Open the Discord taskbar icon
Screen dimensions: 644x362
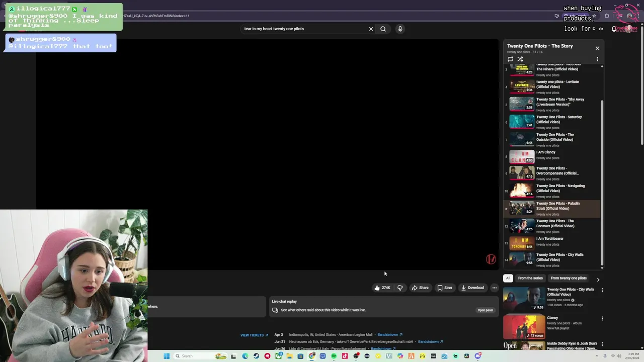tap(477, 356)
